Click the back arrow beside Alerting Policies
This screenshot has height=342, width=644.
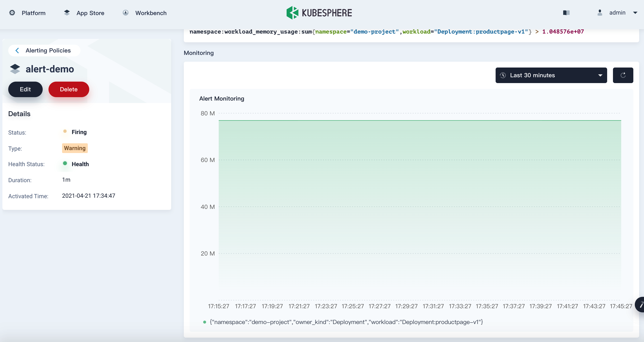tap(17, 50)
